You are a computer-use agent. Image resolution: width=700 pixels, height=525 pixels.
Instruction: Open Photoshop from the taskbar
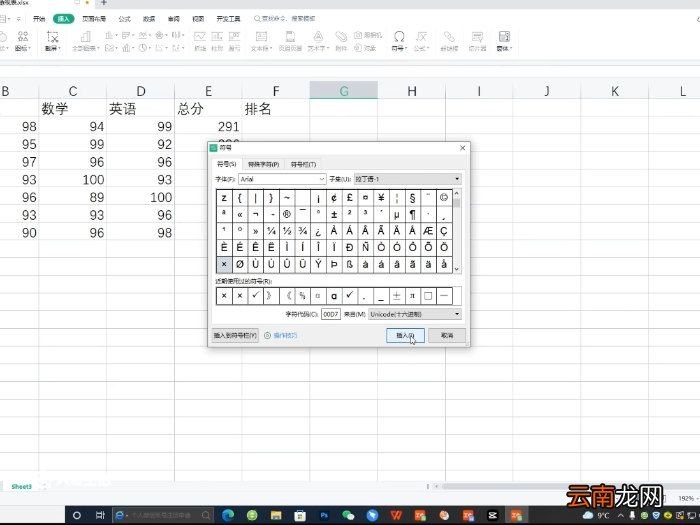[x=324, y=515]
